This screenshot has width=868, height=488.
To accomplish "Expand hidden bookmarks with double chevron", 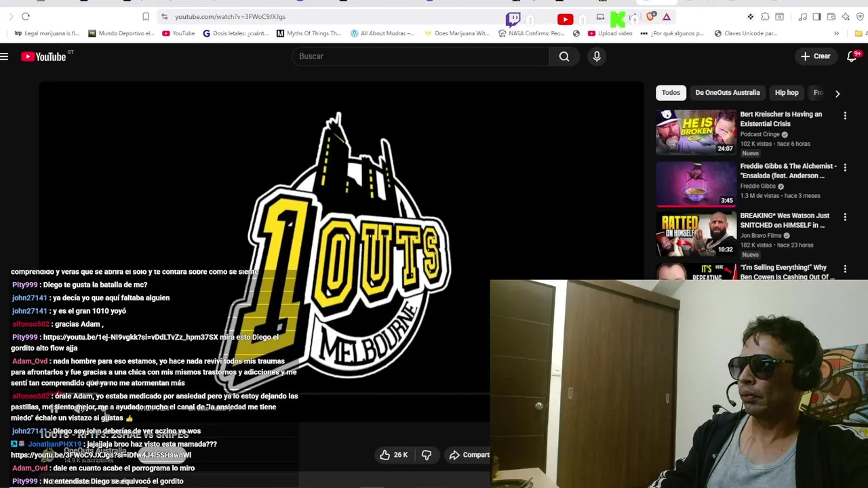I will [836, 33].
